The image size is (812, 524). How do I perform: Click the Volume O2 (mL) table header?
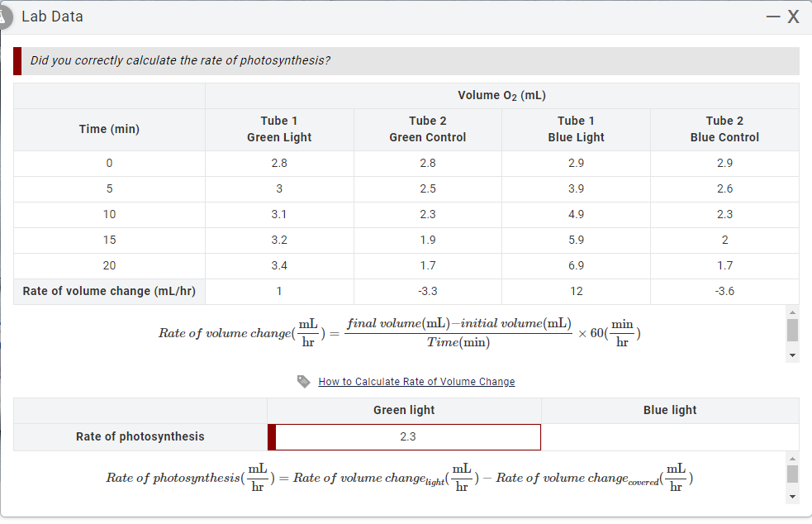[501, 95]
